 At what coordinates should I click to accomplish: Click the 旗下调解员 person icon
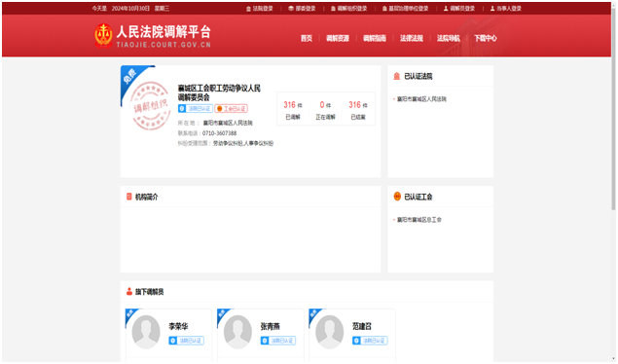point(128,292)
